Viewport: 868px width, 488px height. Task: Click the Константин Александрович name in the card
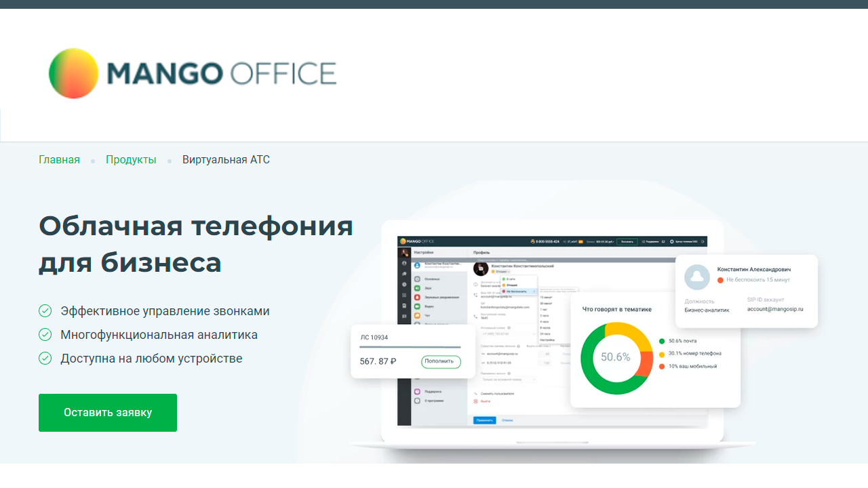click(x=753, y=270)
